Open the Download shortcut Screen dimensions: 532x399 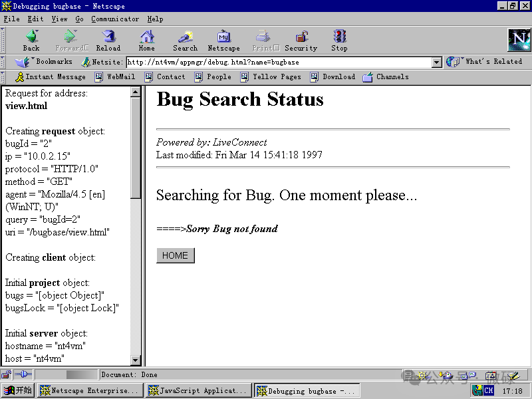pyautogui.click(x=333, y=77)
